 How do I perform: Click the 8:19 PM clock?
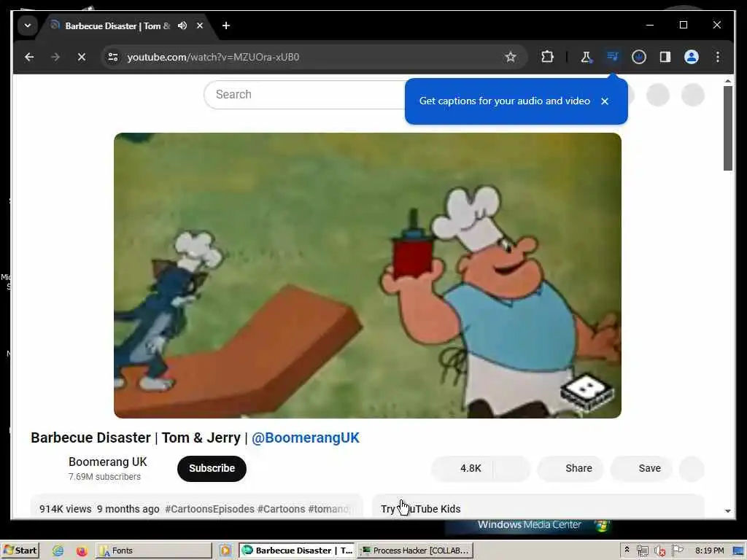[709, 551]
